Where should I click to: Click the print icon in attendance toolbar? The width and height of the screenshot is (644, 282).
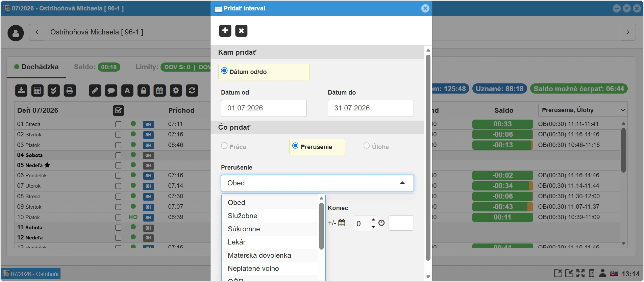70,90
